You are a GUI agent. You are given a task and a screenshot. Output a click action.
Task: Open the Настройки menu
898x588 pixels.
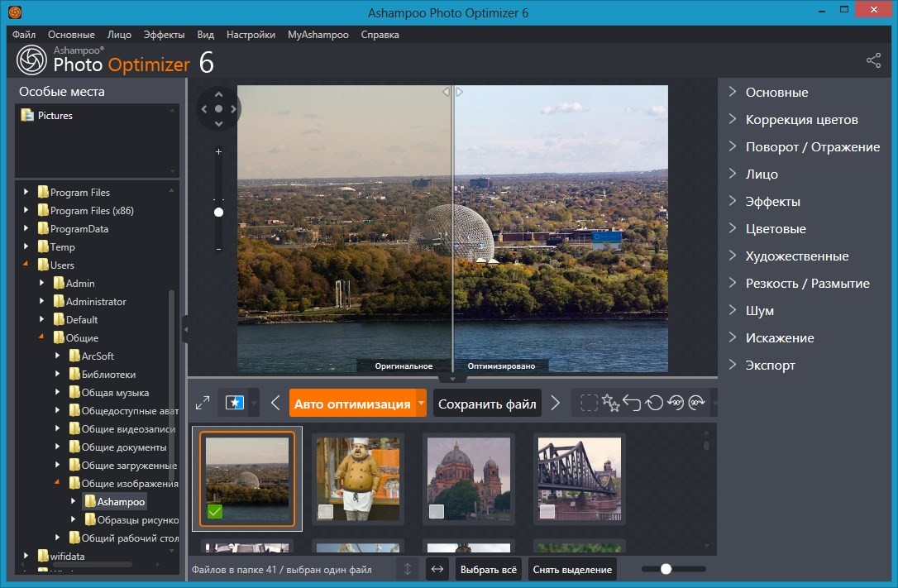coord(251,35)
